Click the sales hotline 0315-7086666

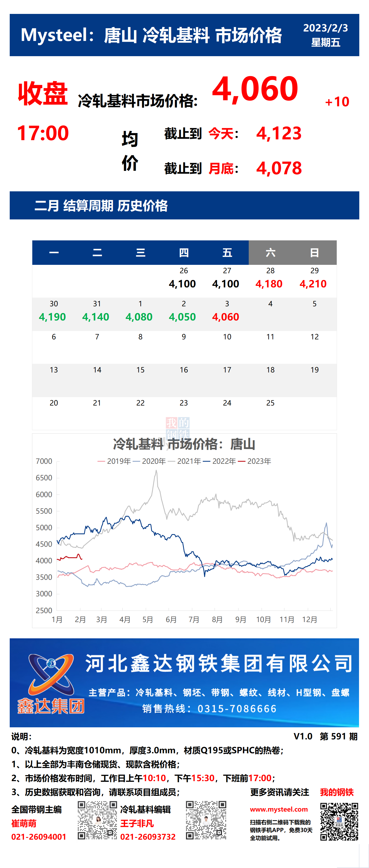237,709
